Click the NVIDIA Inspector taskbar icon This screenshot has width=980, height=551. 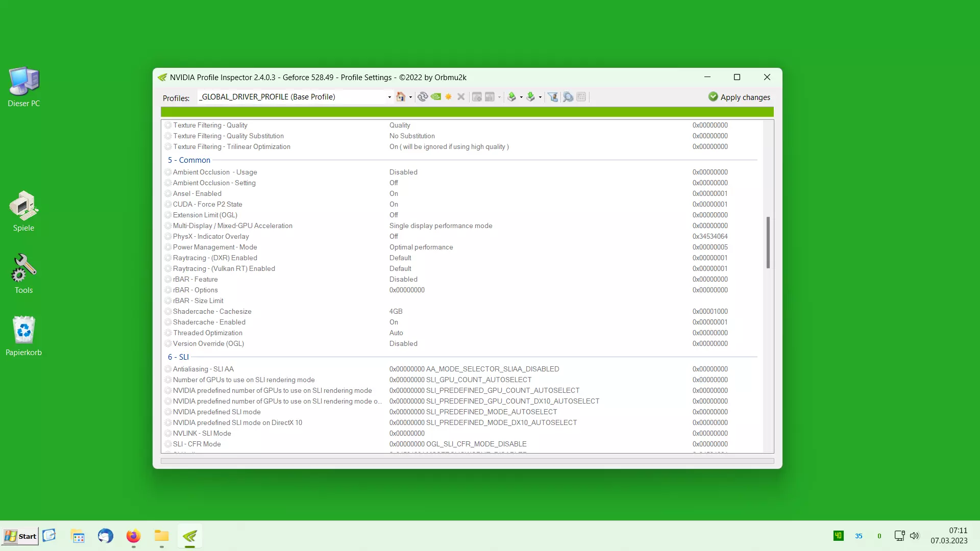[x=190, y=536]
